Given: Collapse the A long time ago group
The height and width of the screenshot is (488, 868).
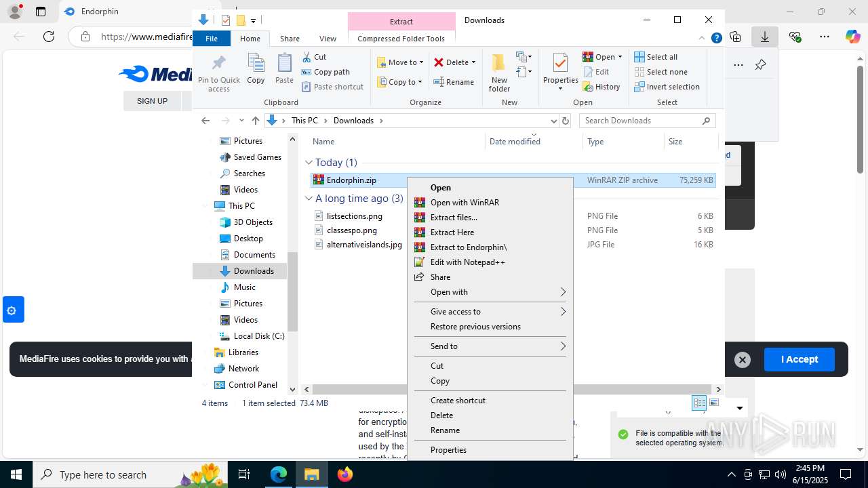Looking at the screenshot, I should pyautogui.click(x=309, y=199).
